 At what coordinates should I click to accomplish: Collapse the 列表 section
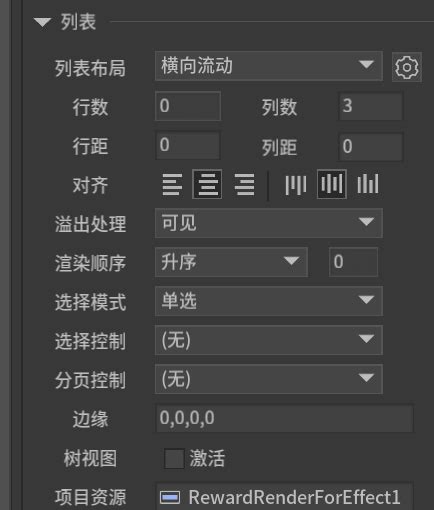pyautogui.click(x=42, y=22)
